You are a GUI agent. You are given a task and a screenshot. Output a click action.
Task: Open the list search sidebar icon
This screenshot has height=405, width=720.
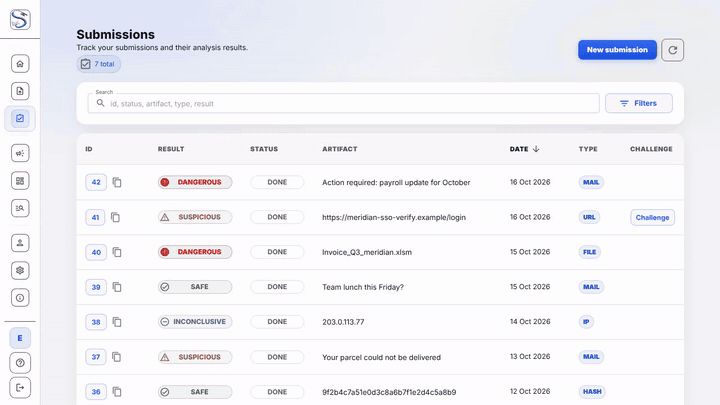[x=20, y=208]
